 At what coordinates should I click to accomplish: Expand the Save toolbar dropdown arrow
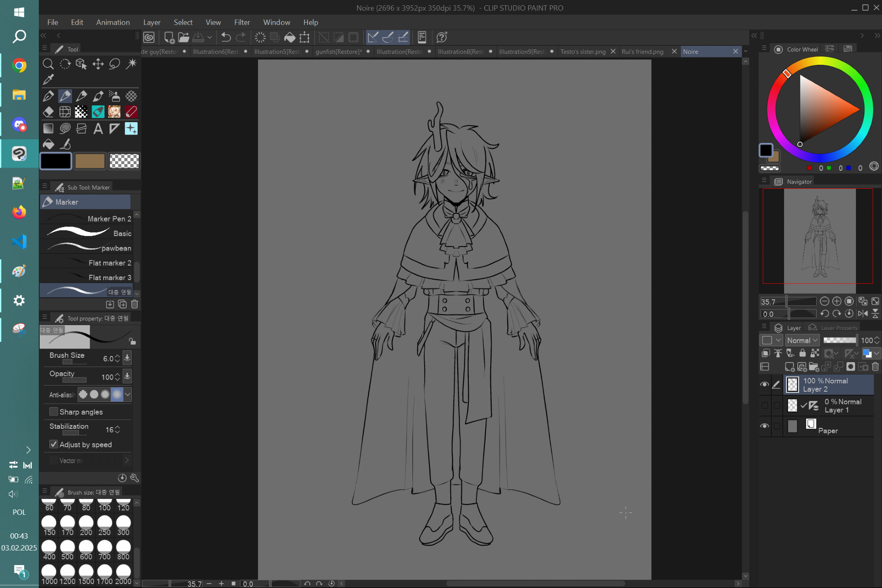209,37
